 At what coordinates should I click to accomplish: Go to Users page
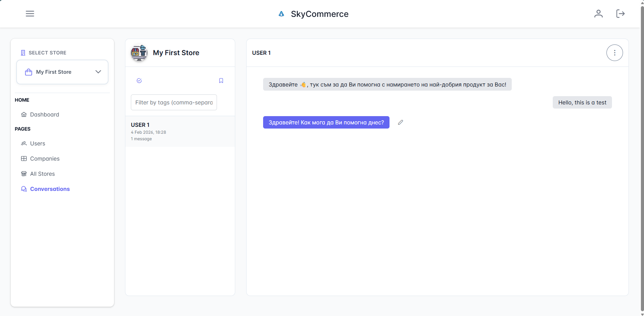(38, 143)
